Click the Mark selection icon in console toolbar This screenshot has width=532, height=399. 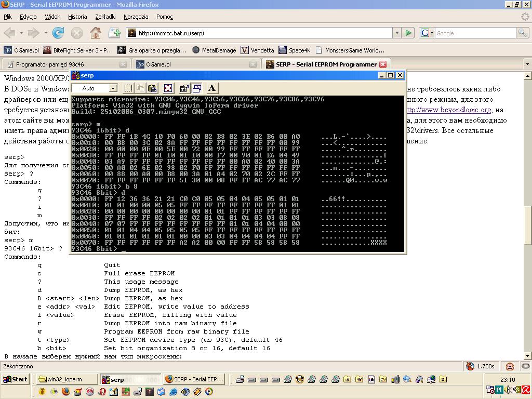128,88
